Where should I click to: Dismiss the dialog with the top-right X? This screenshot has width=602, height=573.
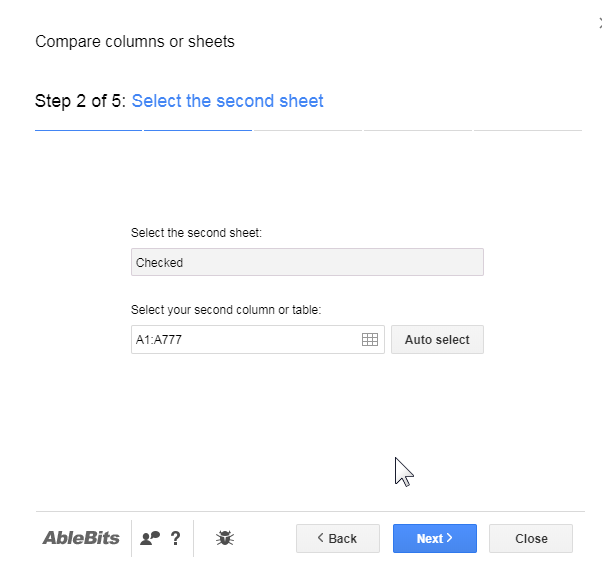coord(599,22)
